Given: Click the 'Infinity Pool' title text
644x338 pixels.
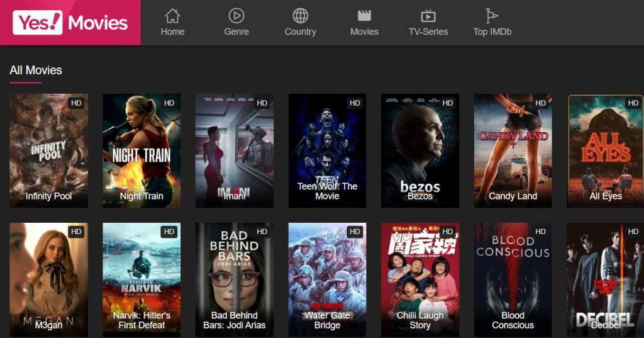Looking at the screenshot, I should [49, 196].
